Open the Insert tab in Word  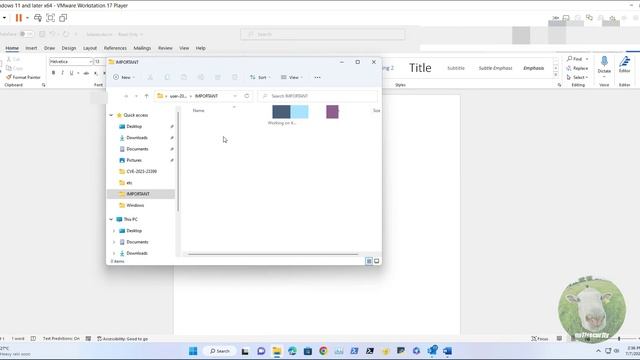[x=31, y=48]
